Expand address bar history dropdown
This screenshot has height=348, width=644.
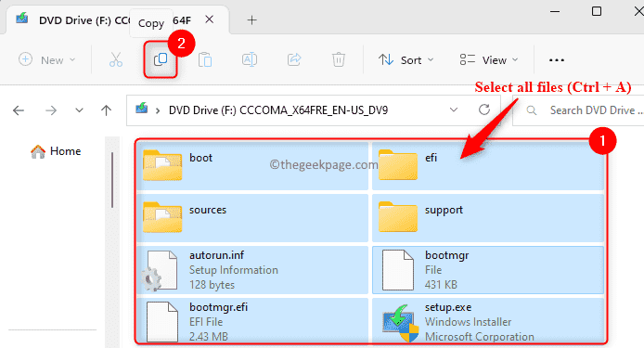pyautogui.click(x=454, y=110)
